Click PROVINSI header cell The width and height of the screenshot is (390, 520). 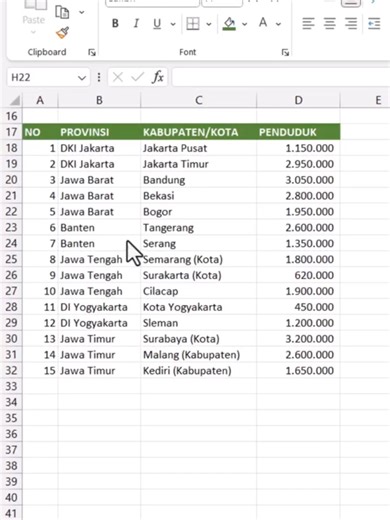(x=99, y=132)
